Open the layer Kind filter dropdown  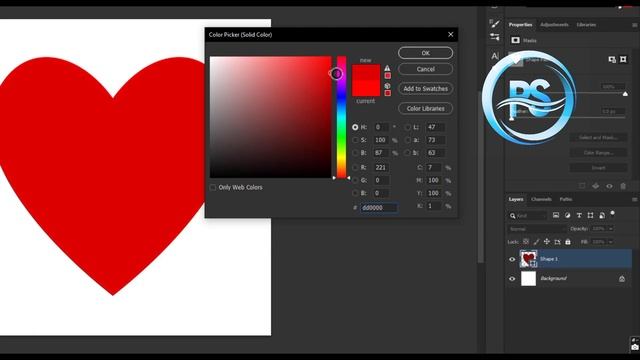click(x=527, y=216)
